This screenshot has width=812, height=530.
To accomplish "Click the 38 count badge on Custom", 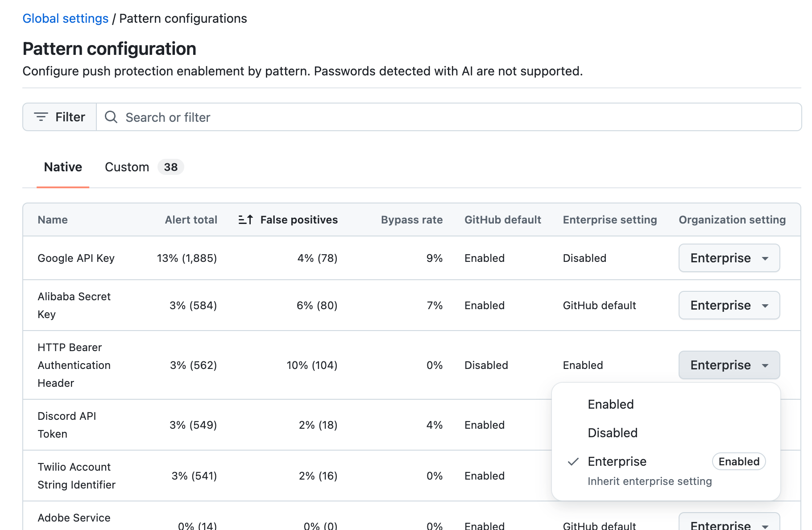I will point(170,167).
